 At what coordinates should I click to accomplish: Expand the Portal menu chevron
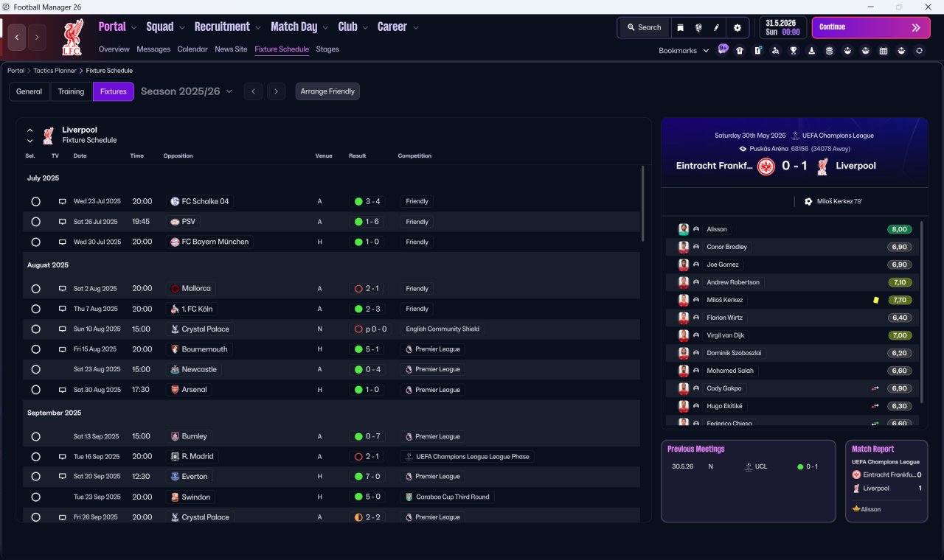click(133, 28)
